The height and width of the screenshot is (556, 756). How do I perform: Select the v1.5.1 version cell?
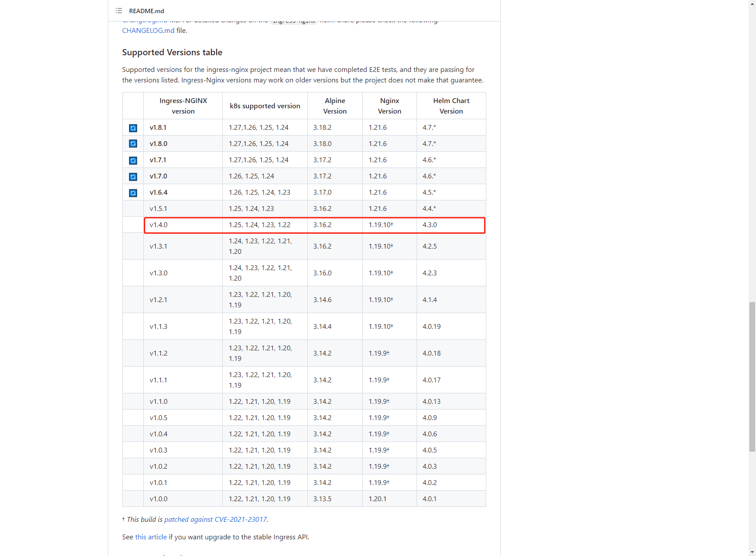pos(183,209)
